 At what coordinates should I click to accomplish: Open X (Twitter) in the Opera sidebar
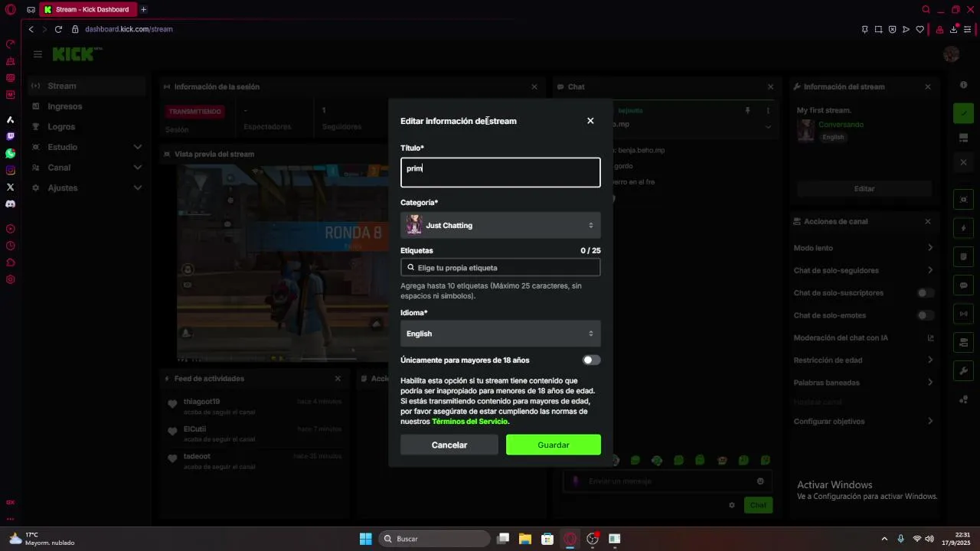coord(10,187)
